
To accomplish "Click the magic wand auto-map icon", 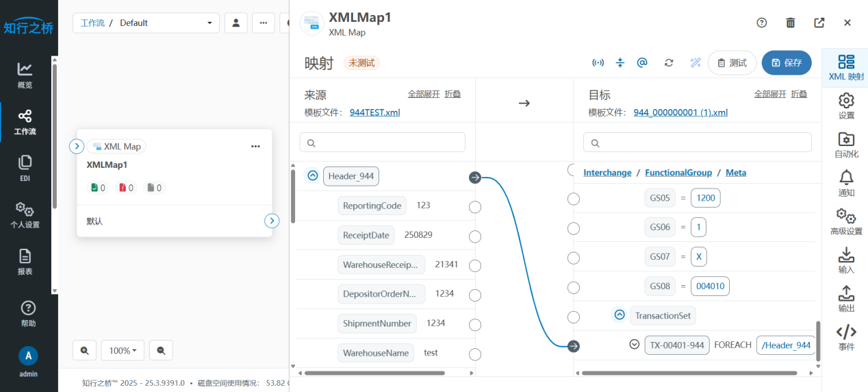I will [695, 63].
